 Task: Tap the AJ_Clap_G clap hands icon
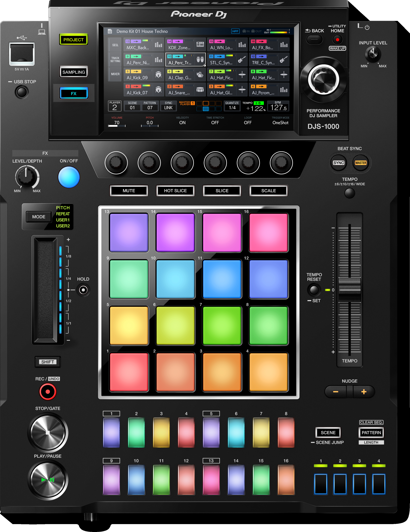pyautogui.click(x=200, y=74)
